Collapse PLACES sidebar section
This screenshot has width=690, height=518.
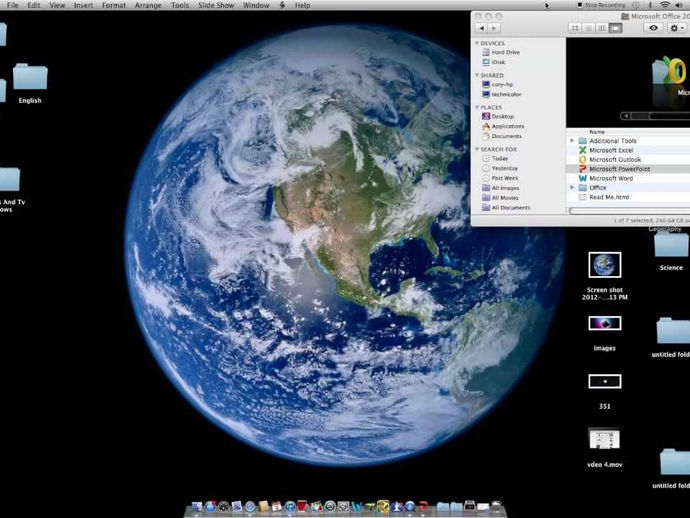pos(477,107)
